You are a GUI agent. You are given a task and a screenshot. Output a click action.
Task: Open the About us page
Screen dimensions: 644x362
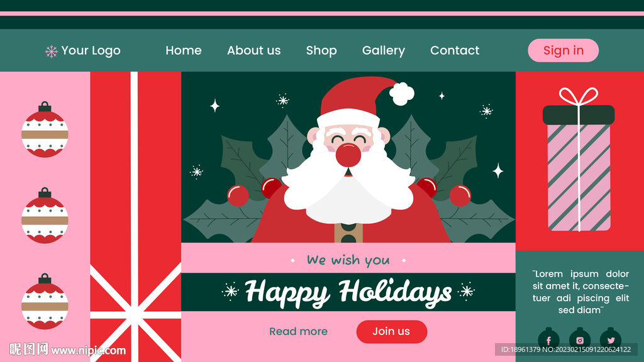coord(254,50)
